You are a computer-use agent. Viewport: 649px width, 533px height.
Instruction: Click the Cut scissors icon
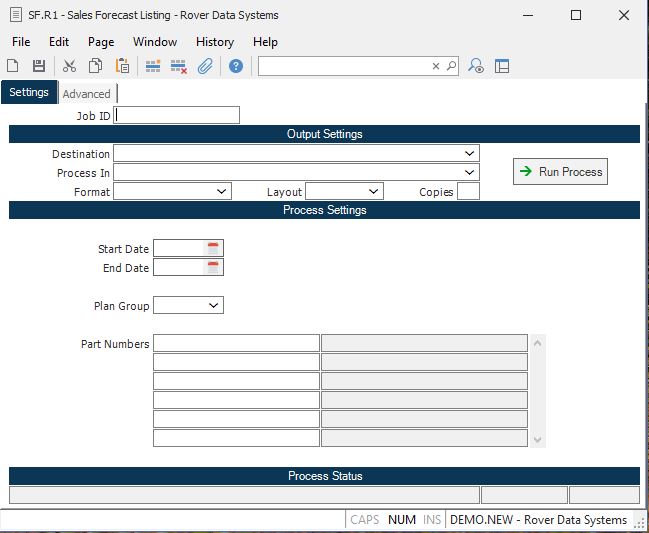coord(69,66)
